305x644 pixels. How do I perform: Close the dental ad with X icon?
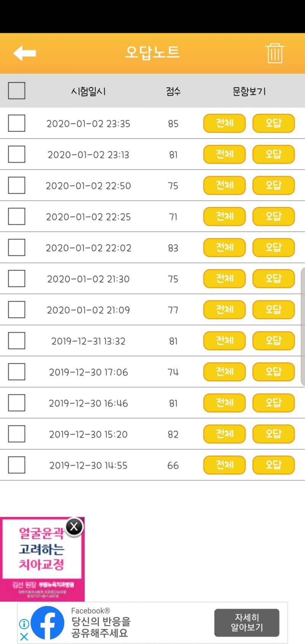coord(74,527)
